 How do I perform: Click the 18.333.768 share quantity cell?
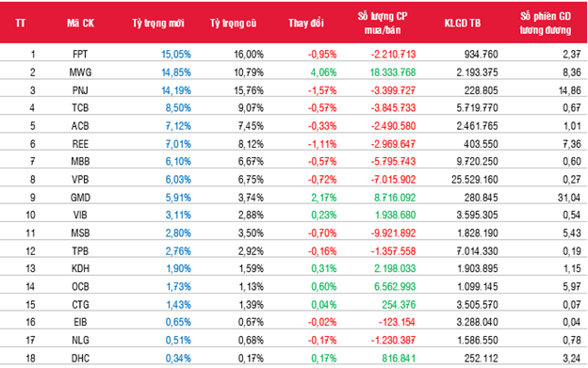pos(393,72)
